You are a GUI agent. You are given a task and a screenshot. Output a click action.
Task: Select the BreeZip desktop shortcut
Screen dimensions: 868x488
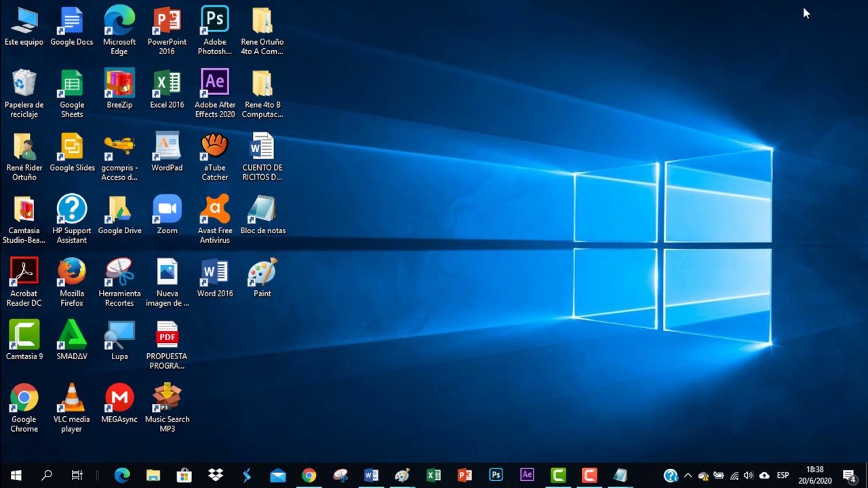click(119, 89)
